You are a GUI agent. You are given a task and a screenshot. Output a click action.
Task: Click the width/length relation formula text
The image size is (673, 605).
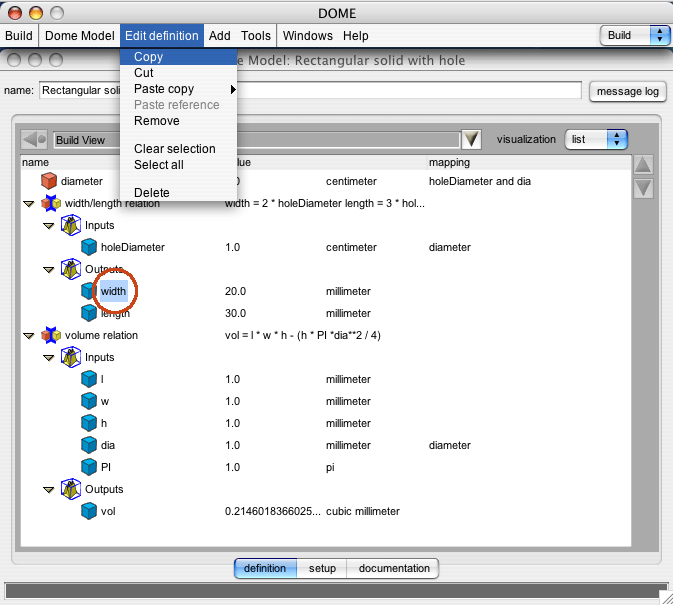click(325, 203)
